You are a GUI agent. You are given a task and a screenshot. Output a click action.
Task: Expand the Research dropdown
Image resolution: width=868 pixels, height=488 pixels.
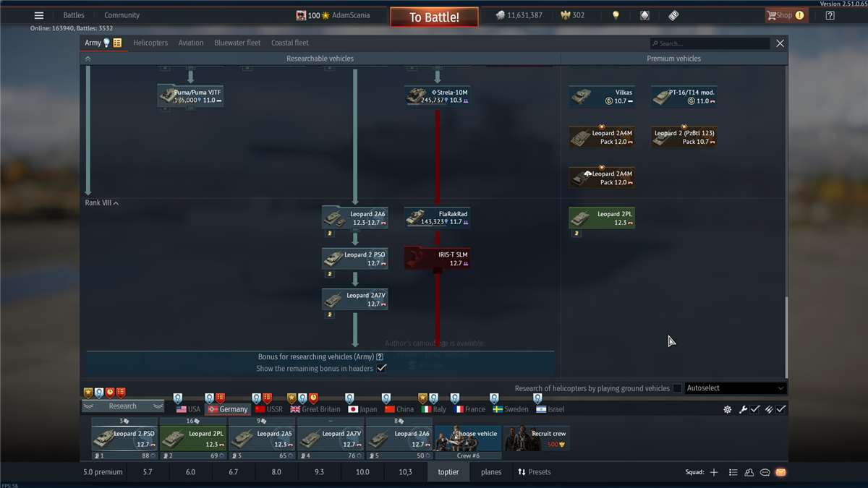tap(122, 406)
